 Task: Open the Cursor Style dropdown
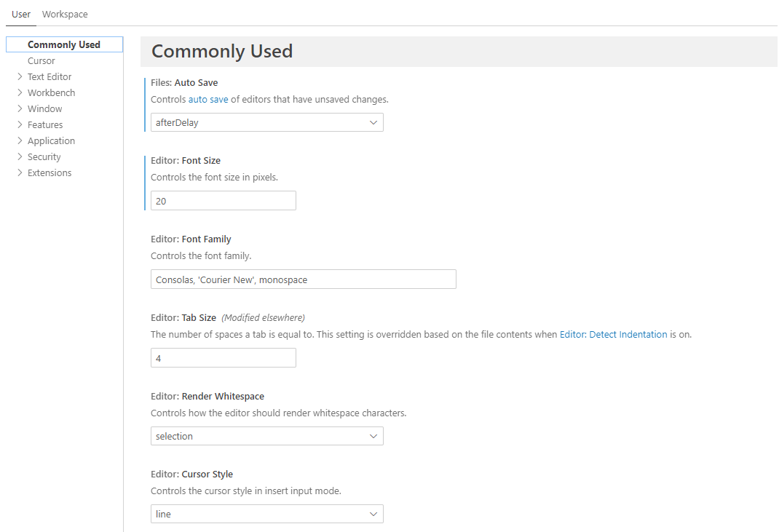(266, 515)
